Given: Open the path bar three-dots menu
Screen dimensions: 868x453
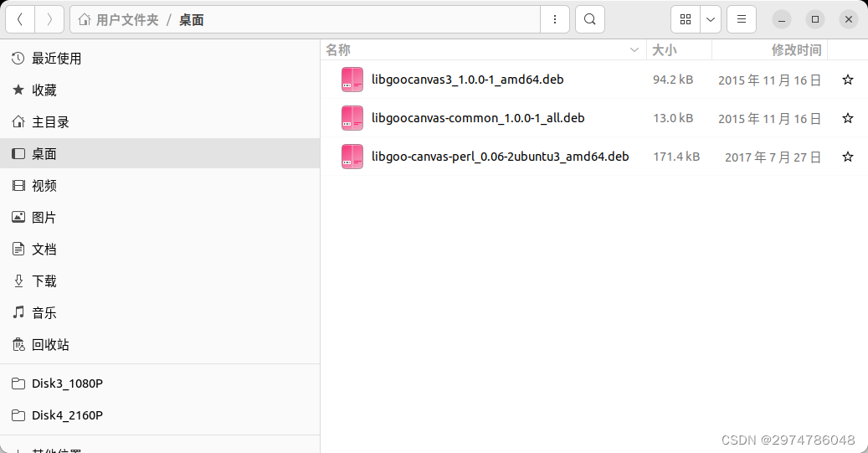Looking at the screenshot, I should click(x=555, y=20).
